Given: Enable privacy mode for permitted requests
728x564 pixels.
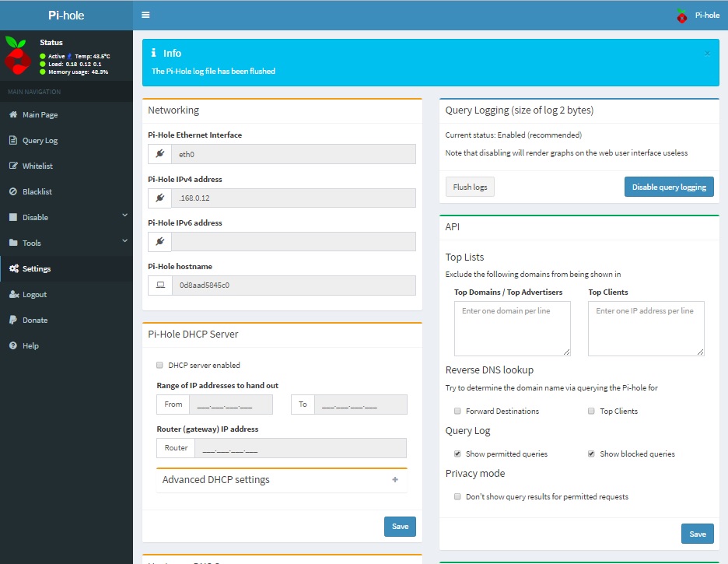Looking at the screenshot, I should [457, 496].
